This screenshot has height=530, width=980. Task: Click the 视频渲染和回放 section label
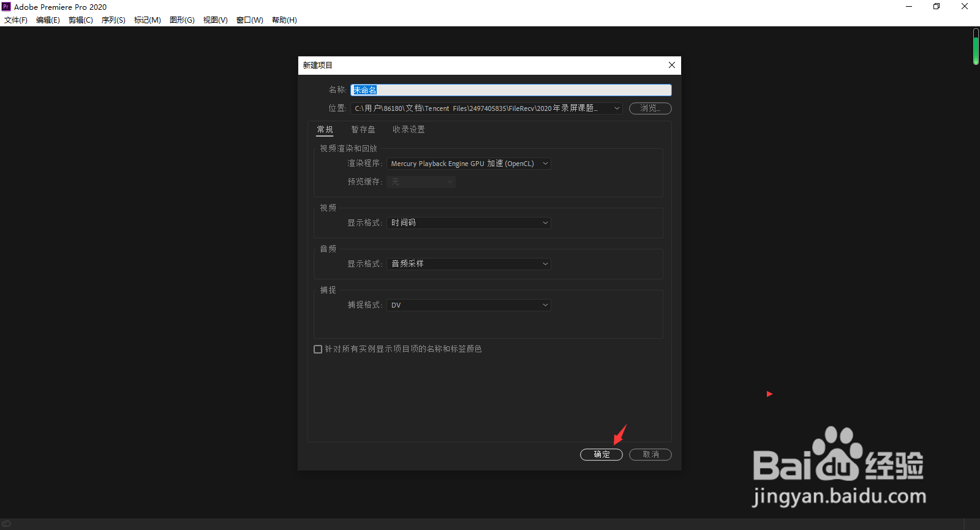click(x=349, y=148)
